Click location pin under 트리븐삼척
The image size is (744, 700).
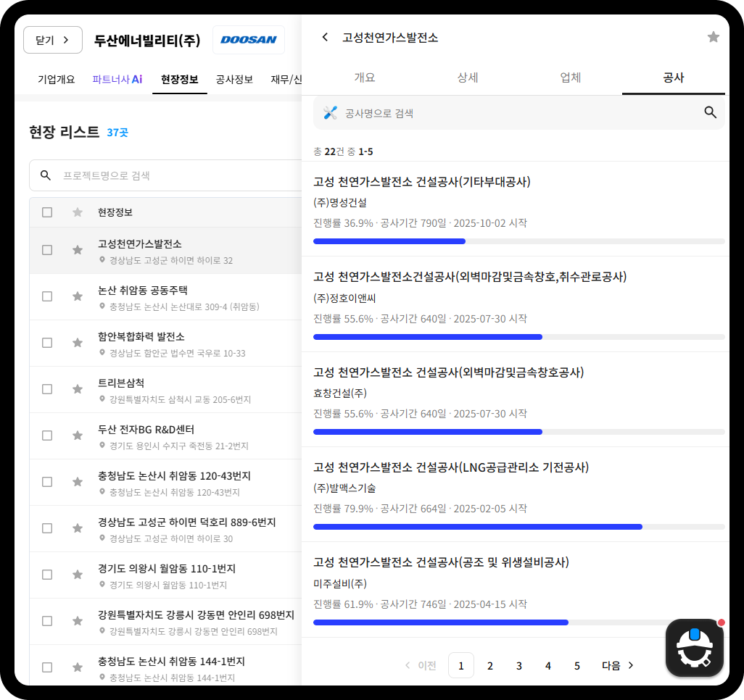pos(102,399)
